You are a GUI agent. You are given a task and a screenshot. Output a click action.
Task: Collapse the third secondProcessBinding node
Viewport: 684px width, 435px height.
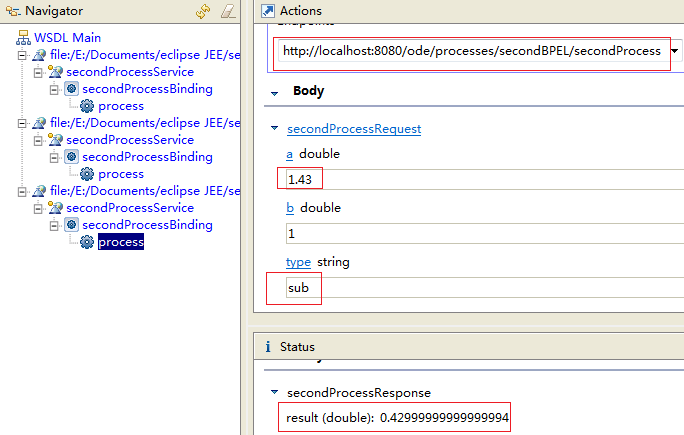tap(54, 226)
